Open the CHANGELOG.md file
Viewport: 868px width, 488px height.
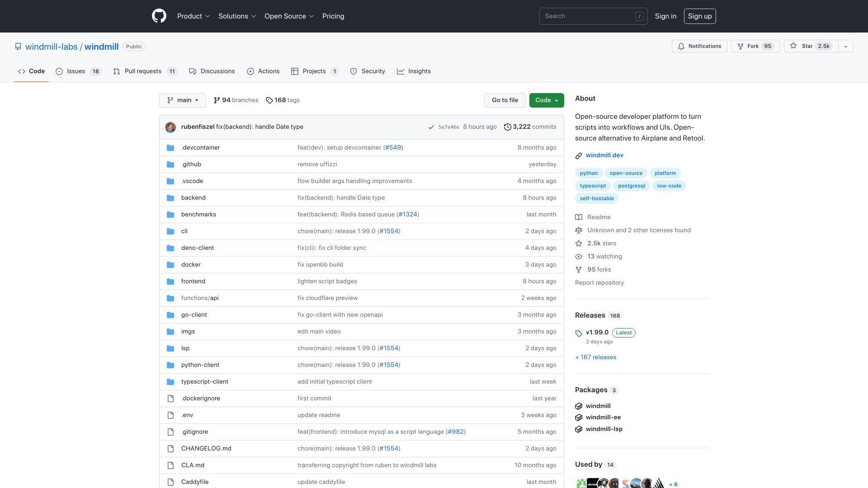(x=206, y=449)
